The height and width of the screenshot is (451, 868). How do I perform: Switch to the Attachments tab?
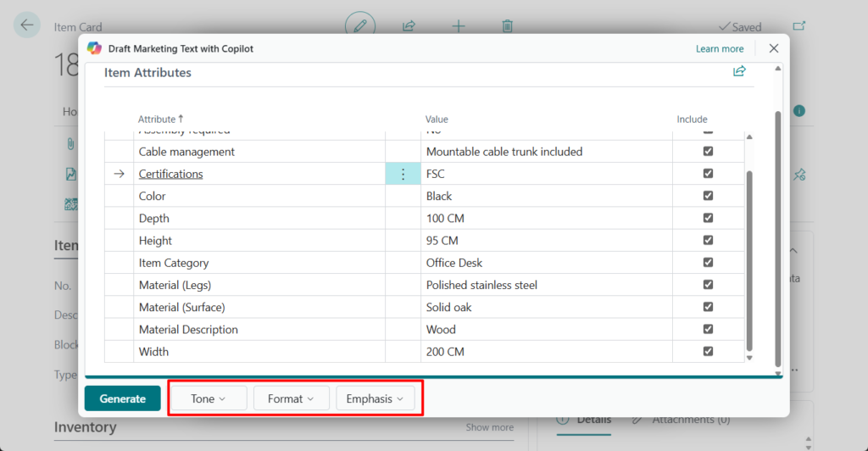679,420
